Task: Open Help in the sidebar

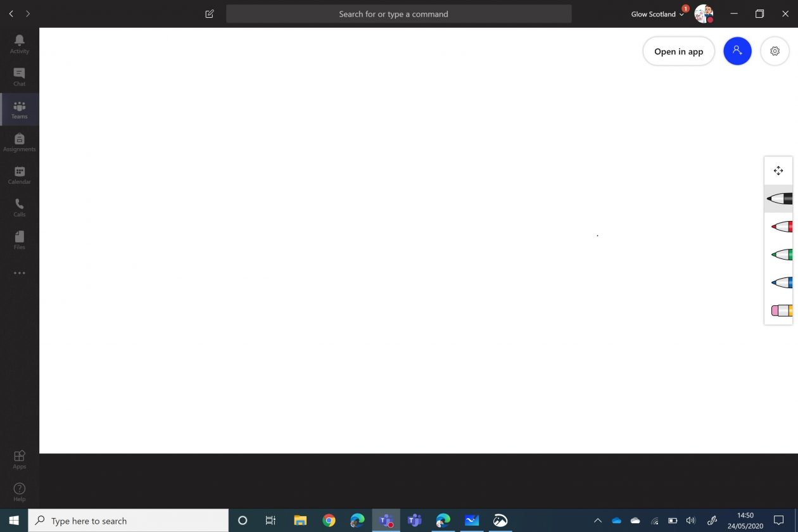Action: coord(19,492)
